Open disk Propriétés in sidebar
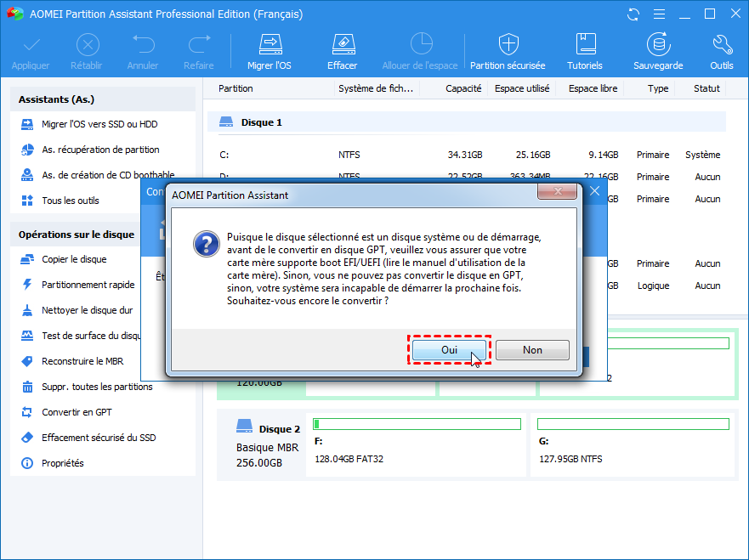 tap(63, 463)
